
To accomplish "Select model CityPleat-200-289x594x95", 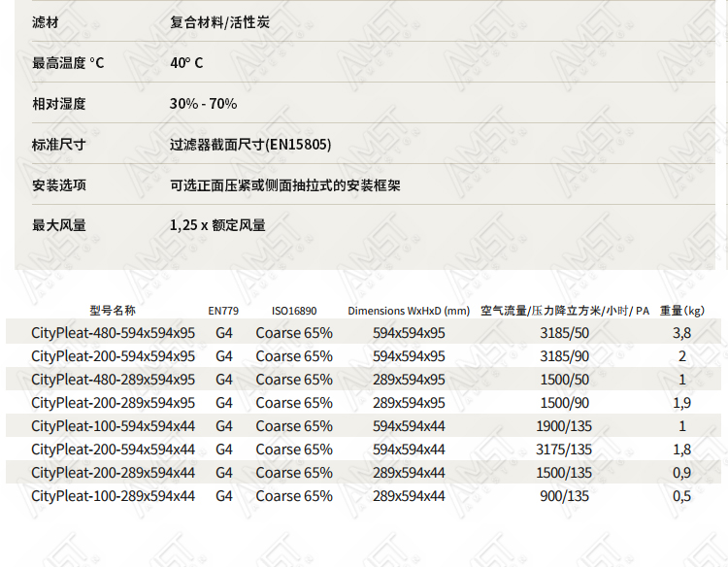I will (114, 403).
